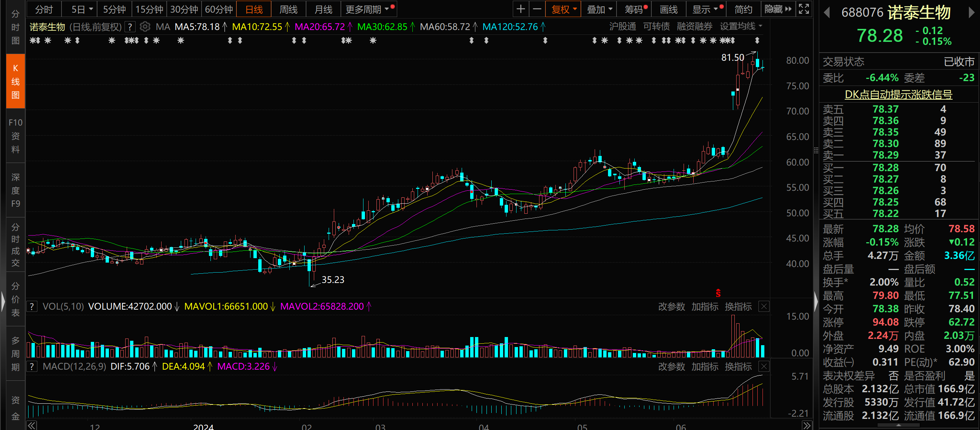Click the question mark beside 日线前复权
980x430 pixels.
(x=130, y=27)
